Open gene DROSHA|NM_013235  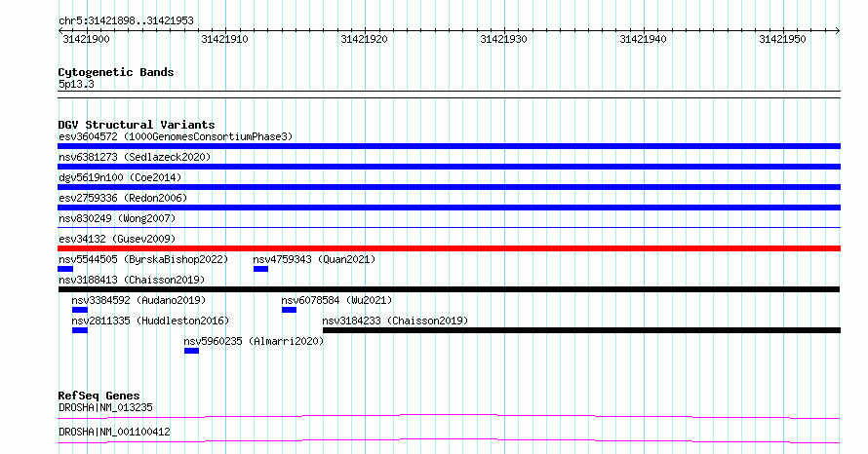[105, 407]
